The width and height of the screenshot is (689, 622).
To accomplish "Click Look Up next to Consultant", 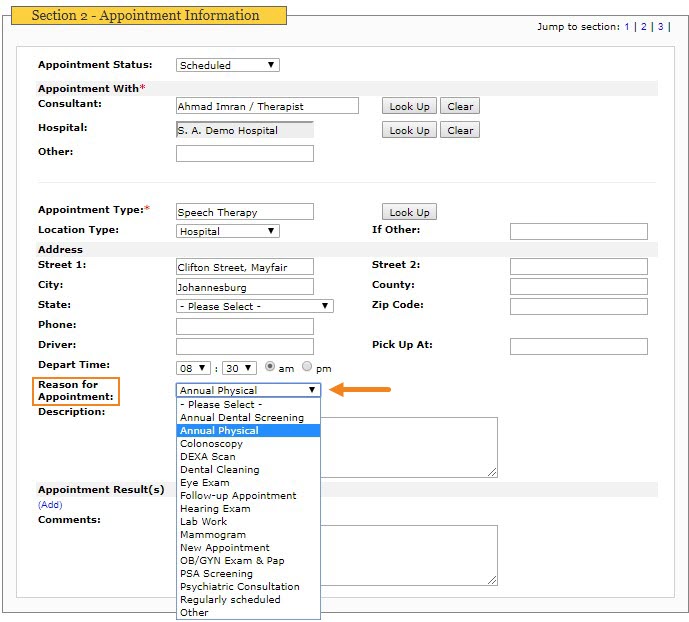I will (409, 106).
